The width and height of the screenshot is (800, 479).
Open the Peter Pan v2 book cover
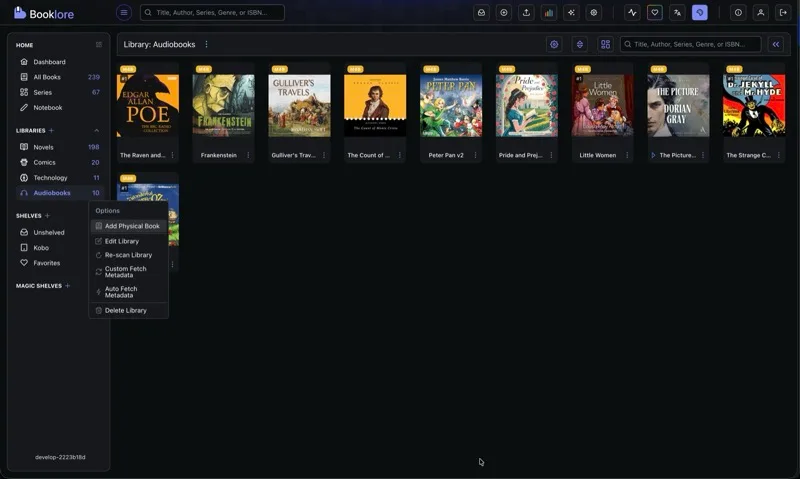point(451,106)
